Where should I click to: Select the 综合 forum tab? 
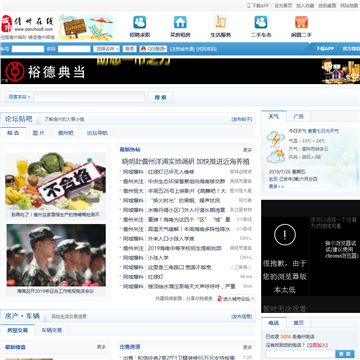[13, 133]
